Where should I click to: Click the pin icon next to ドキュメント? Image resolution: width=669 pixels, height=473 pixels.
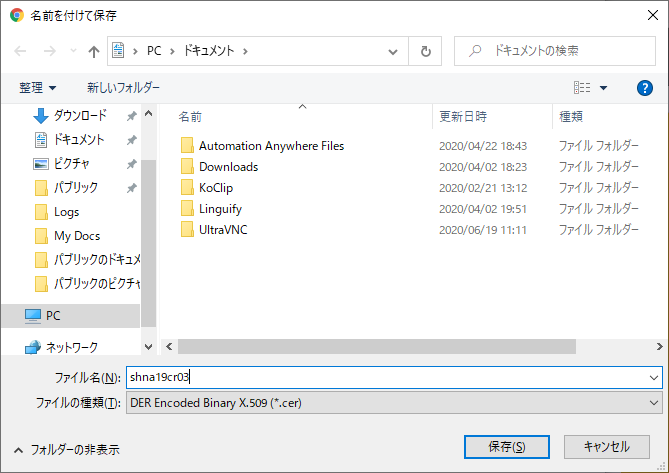[131, 139]
